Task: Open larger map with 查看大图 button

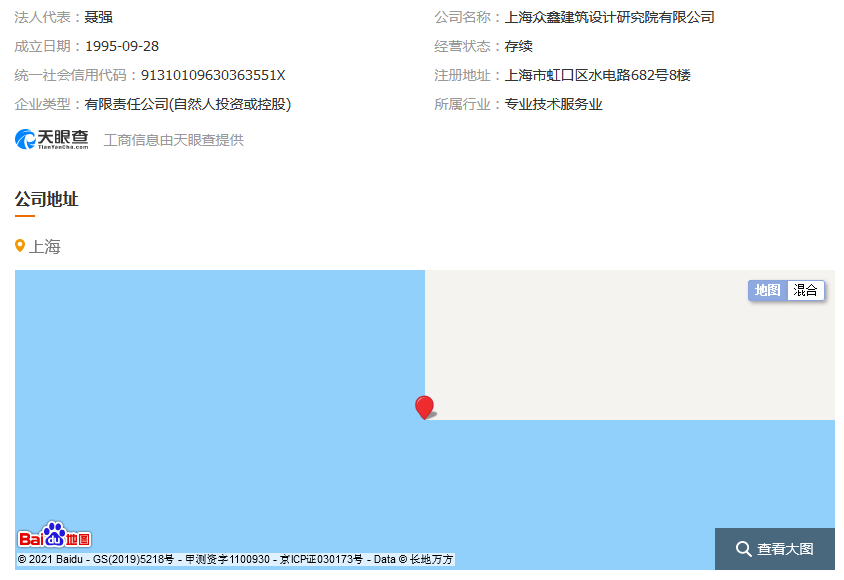Action: pyautogui.click(x=775, y=549)
